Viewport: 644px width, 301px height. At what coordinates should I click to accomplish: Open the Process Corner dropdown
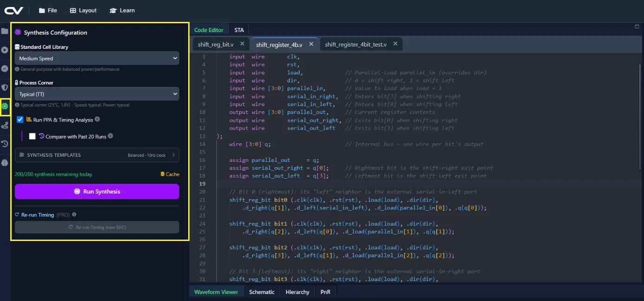tap(97, 94)
